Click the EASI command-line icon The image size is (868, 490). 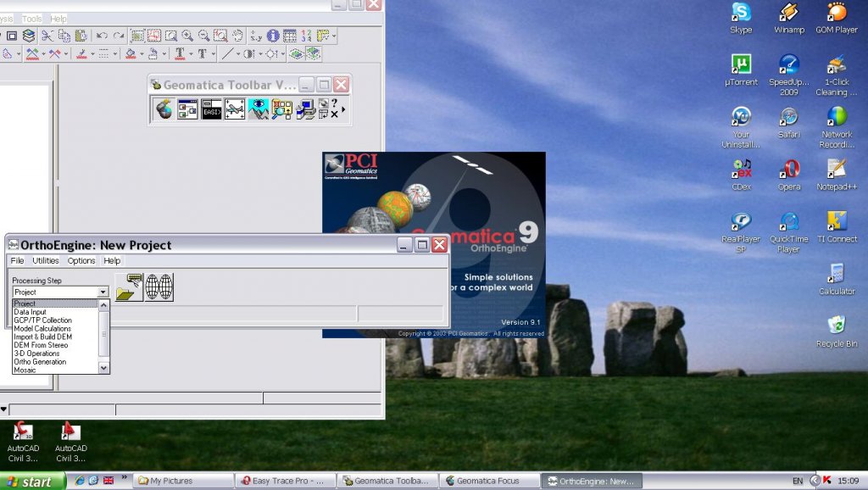(x=211, y=109)
